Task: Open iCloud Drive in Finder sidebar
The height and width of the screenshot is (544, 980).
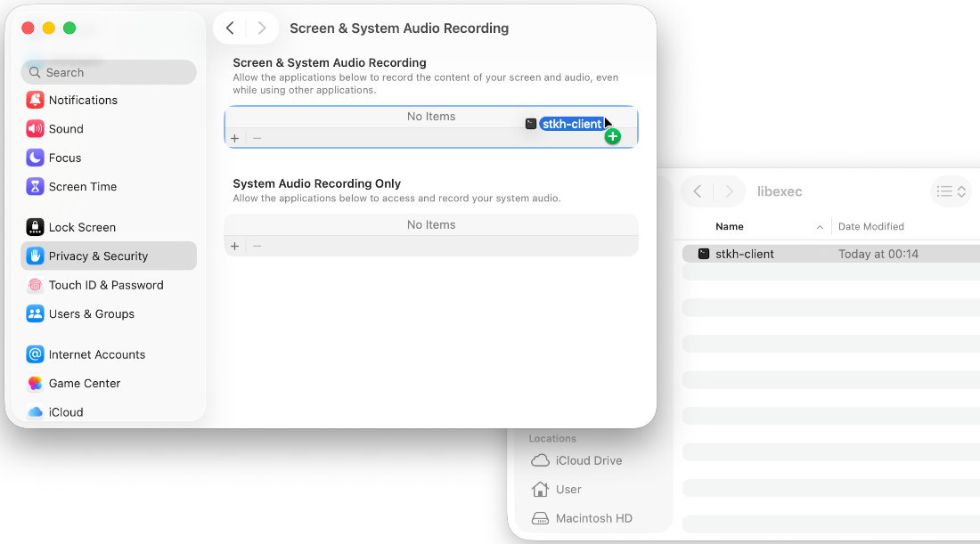Action: (x=588, y=460)
